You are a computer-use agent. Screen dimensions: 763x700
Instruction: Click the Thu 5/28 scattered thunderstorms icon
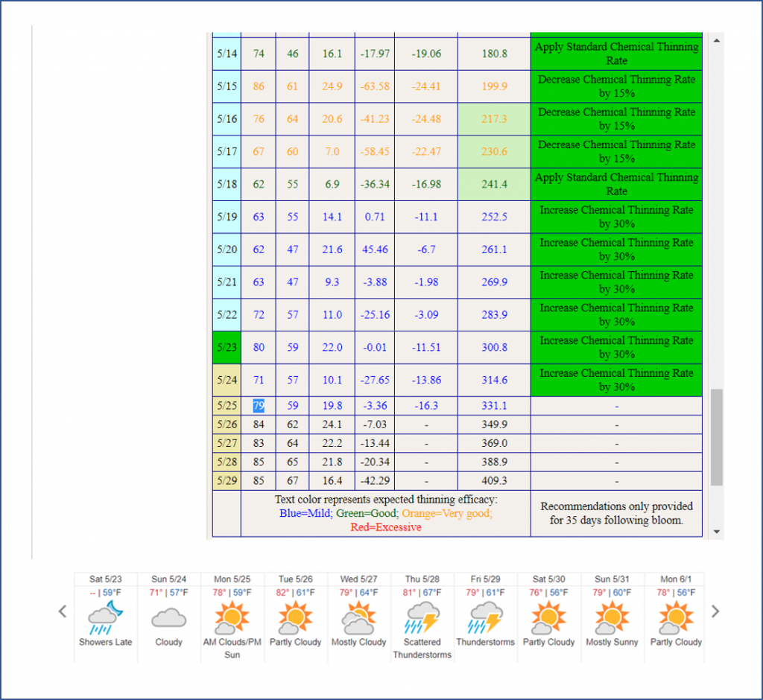pos(422,617)
